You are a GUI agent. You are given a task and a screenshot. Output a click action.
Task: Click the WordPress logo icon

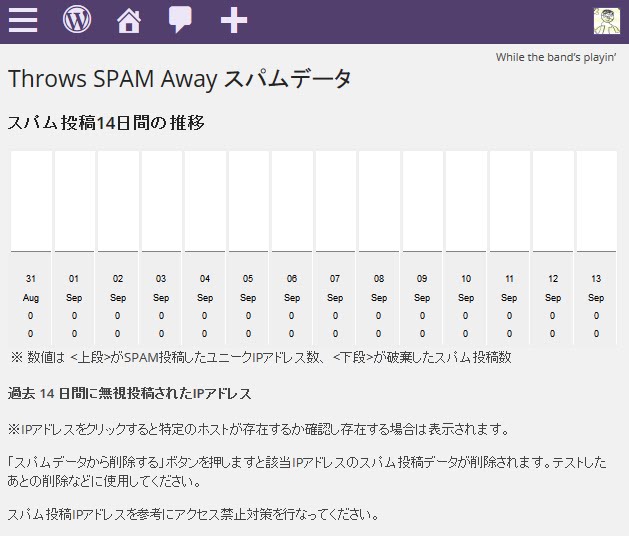click(77, 19)
